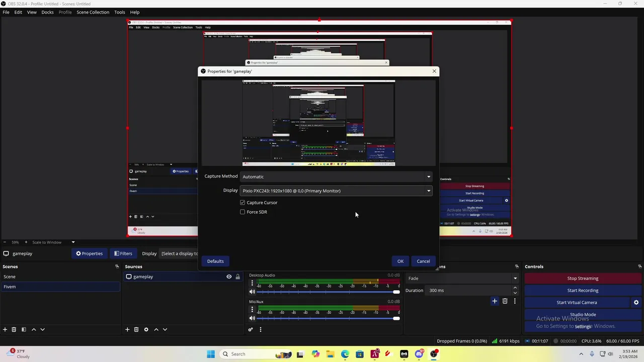The width and height of the screenshot is (644, 362).
Task: Reset settings with Defaults button
Action: [215, 261]
